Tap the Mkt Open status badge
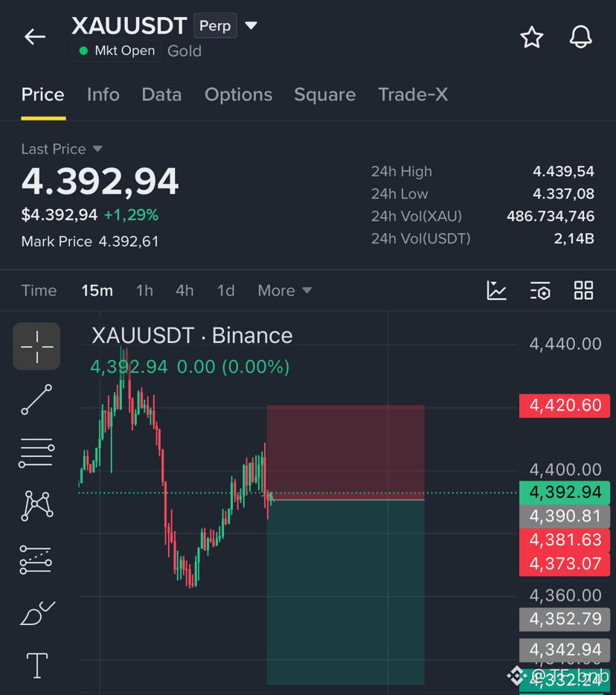 (117, 51)
